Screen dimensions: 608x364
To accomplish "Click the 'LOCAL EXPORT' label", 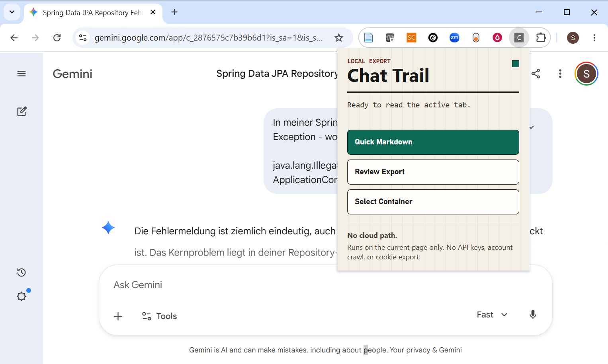I will pyautogui.click(x=369, y=61).
